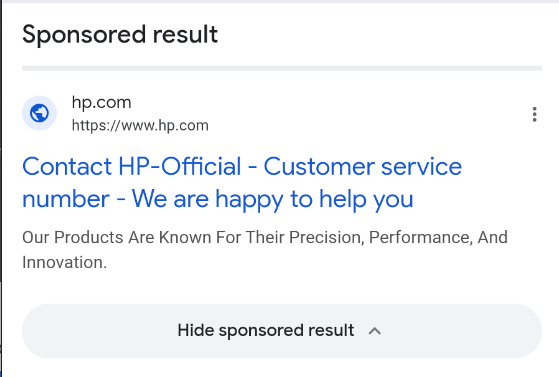Open the three-dot options menu for the ad

[534, 114]
